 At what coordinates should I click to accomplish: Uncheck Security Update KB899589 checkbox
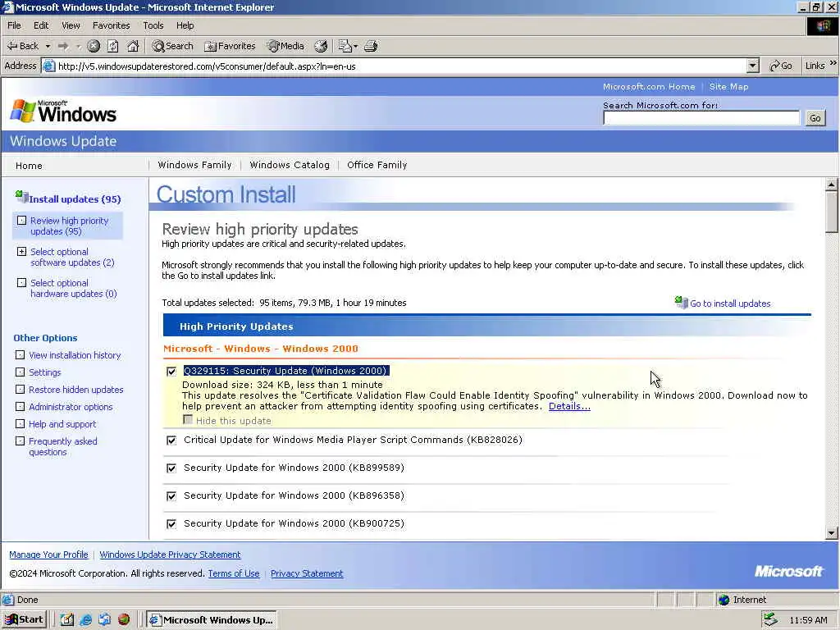point(171,468)
